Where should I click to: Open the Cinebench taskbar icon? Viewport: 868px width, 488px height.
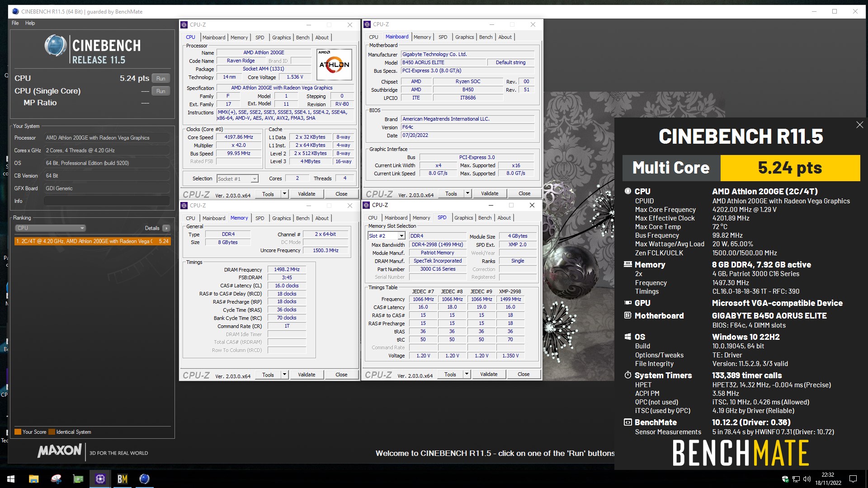click(x=144, y=479)
